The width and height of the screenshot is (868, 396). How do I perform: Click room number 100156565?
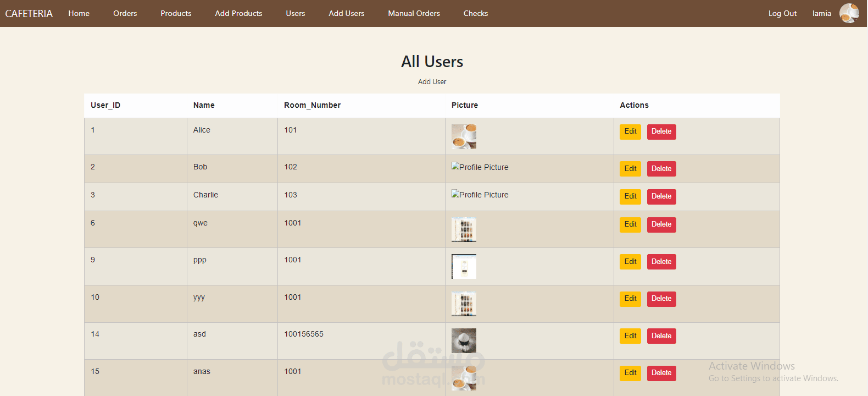click(x=304, y=334)
